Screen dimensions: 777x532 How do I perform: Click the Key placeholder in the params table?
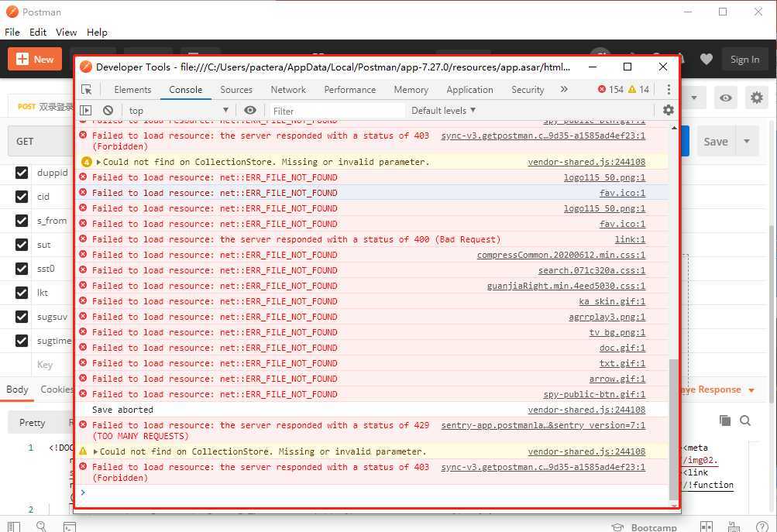45,365
